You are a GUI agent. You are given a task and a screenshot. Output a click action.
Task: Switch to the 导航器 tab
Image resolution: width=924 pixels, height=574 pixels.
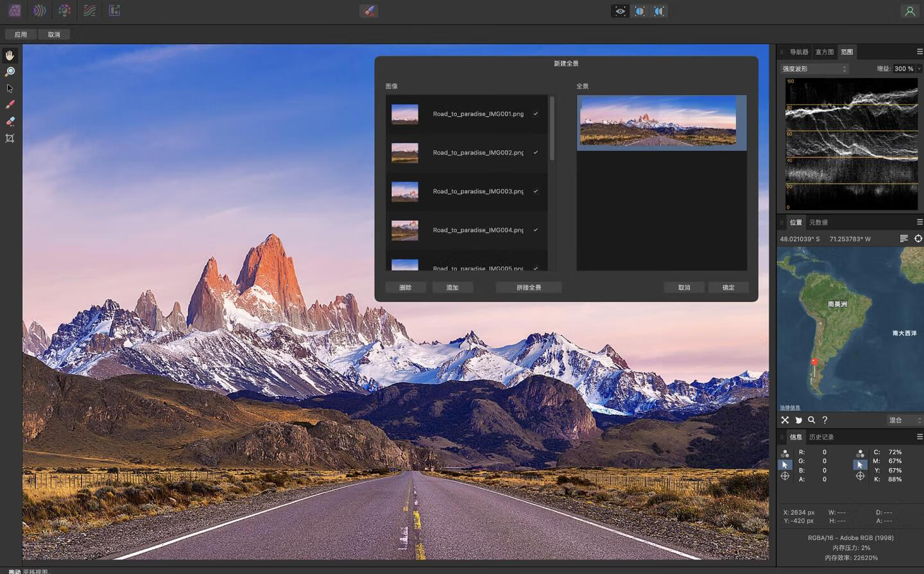tap(799, 52)
